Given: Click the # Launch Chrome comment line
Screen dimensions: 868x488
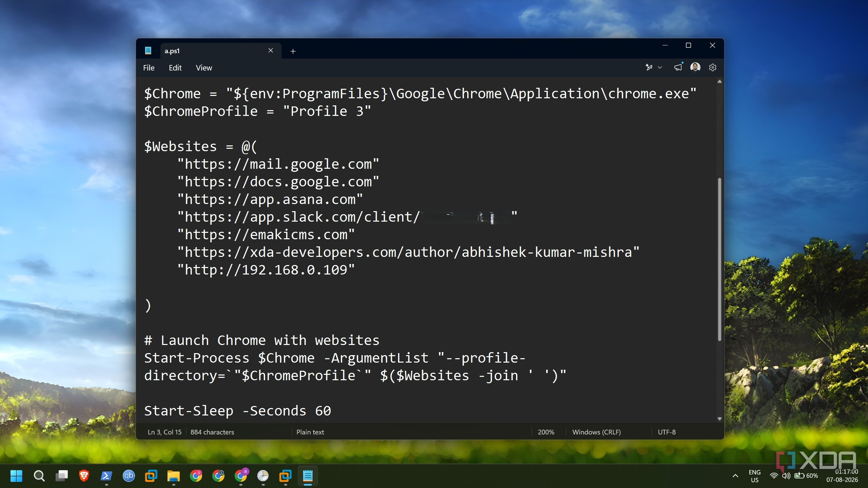Looking at the screenshot, I should (x=262, y=341).
